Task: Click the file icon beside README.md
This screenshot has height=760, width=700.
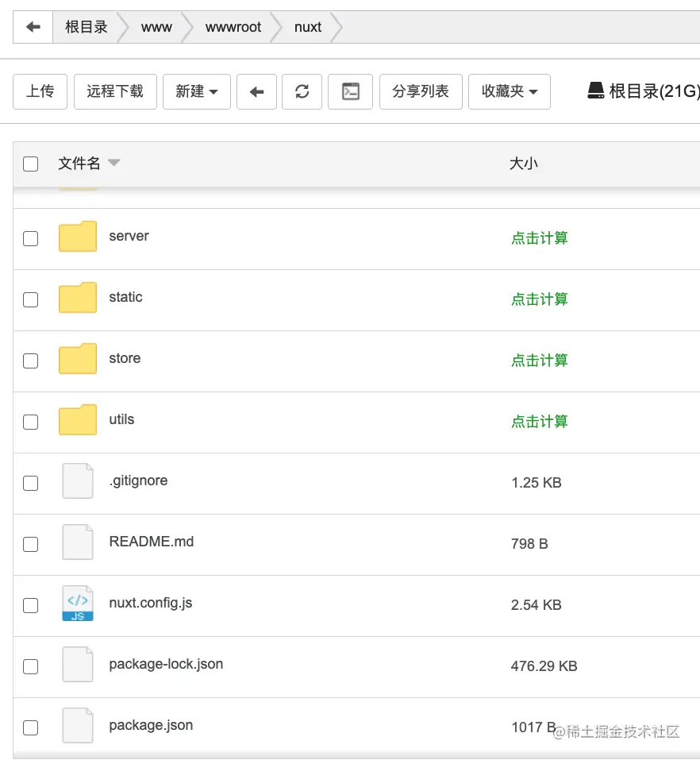Action: (77, 543)
